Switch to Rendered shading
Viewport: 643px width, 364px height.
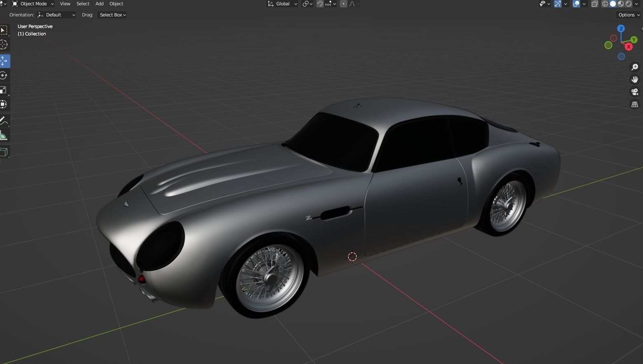click(x=629, y=4)
